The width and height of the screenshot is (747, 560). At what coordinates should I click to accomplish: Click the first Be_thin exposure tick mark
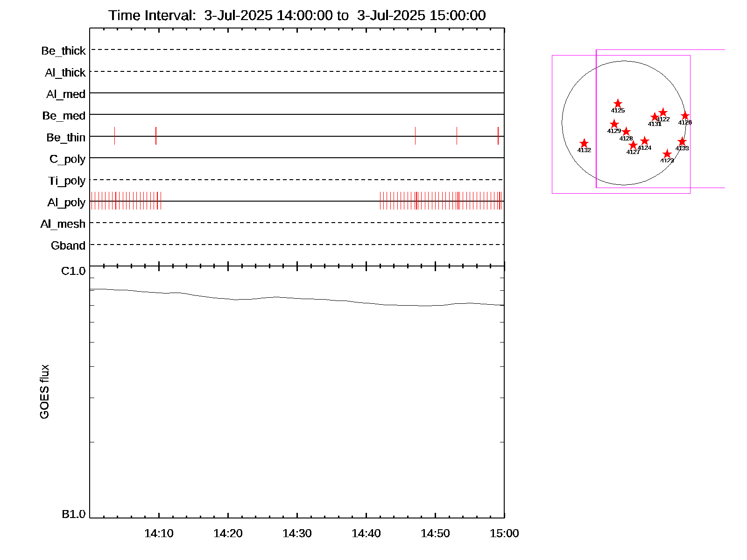114,136
